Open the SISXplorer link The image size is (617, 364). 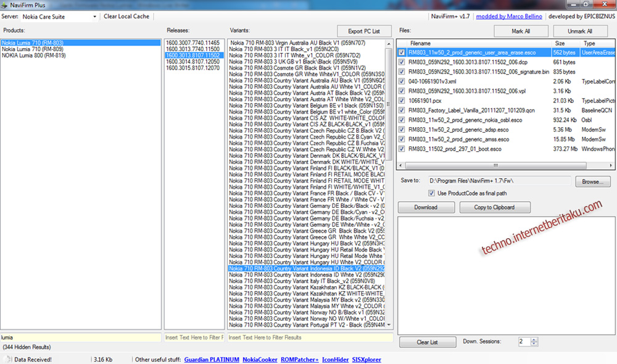click(x=366, y=359)
